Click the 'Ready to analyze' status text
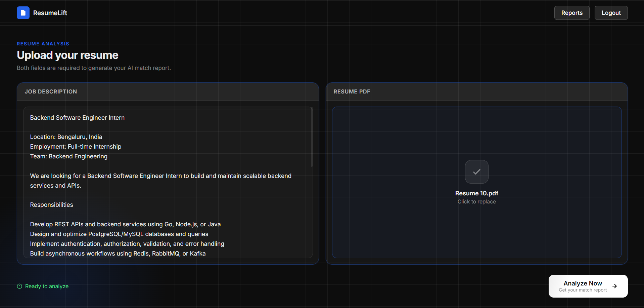The height and width of the screenshot is (308, 644). [x=47, y=286]
